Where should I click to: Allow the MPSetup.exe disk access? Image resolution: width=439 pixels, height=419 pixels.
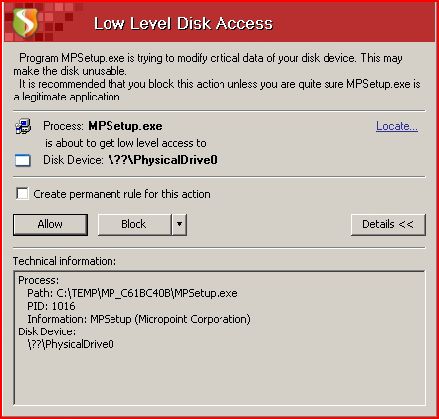click(50, 224)
